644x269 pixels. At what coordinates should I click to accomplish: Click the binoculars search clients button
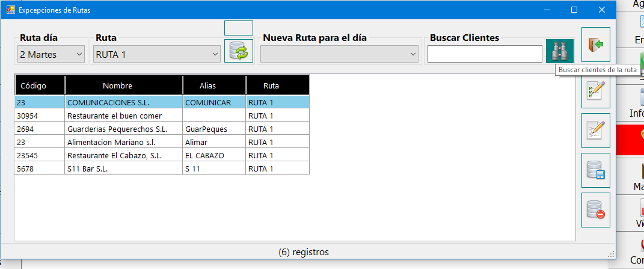coord(560,51)
